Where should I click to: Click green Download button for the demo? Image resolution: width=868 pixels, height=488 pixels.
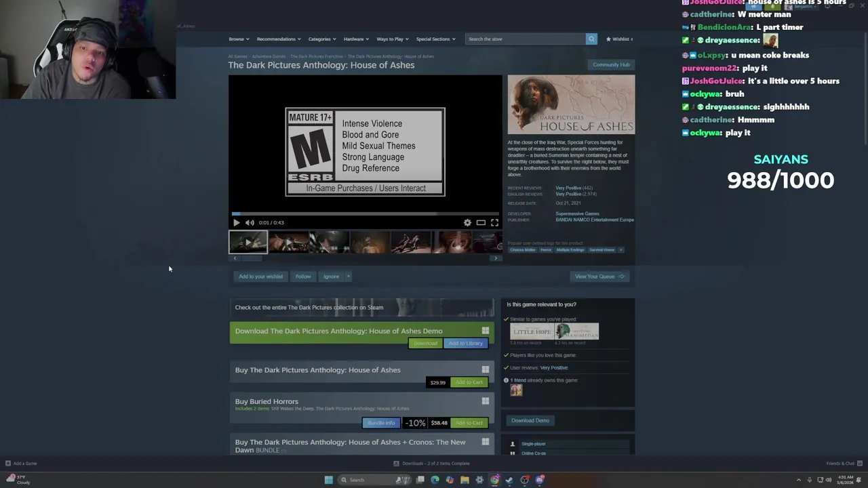point(425,343)
